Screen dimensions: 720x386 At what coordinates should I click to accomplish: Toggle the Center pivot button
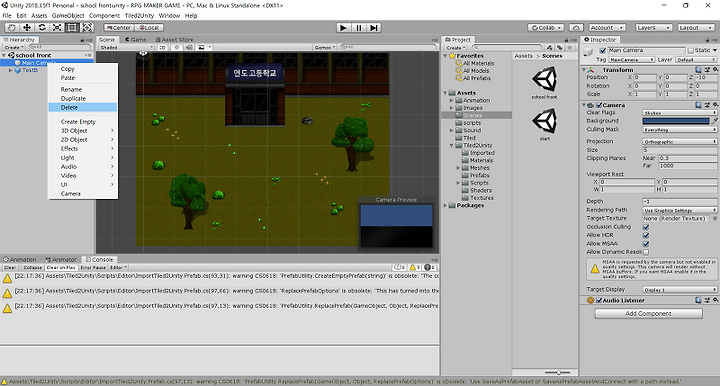[x=119, y=28]
